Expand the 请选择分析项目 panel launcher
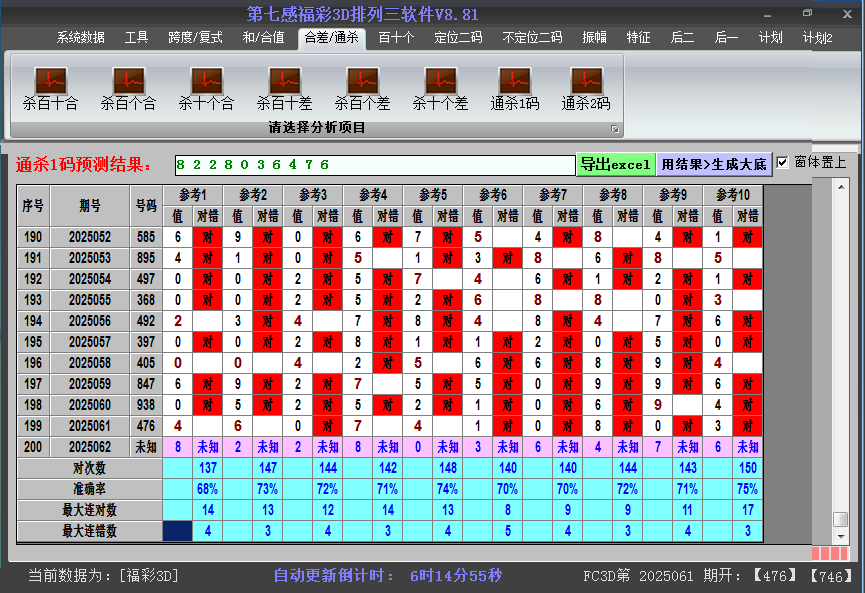The width and height of the screenshot is (865, 593). click(x=615, y=129)
